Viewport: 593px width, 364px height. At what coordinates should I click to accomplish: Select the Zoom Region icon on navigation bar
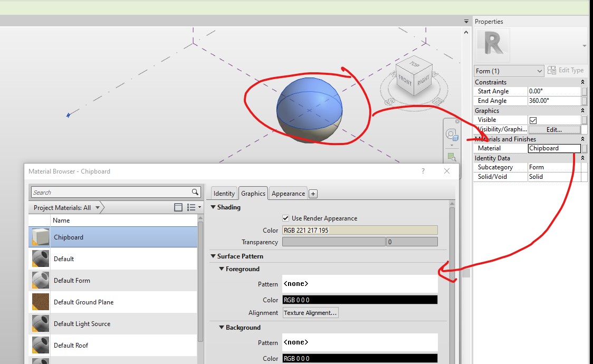pos(452,156)
